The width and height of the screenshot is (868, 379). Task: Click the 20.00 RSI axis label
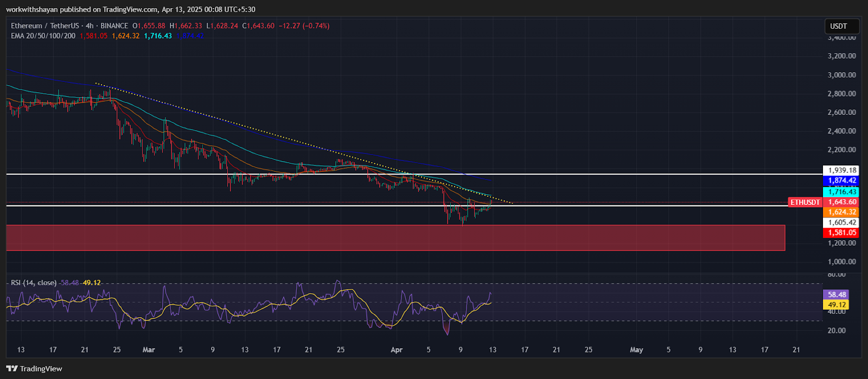click(x=837, y=330)
